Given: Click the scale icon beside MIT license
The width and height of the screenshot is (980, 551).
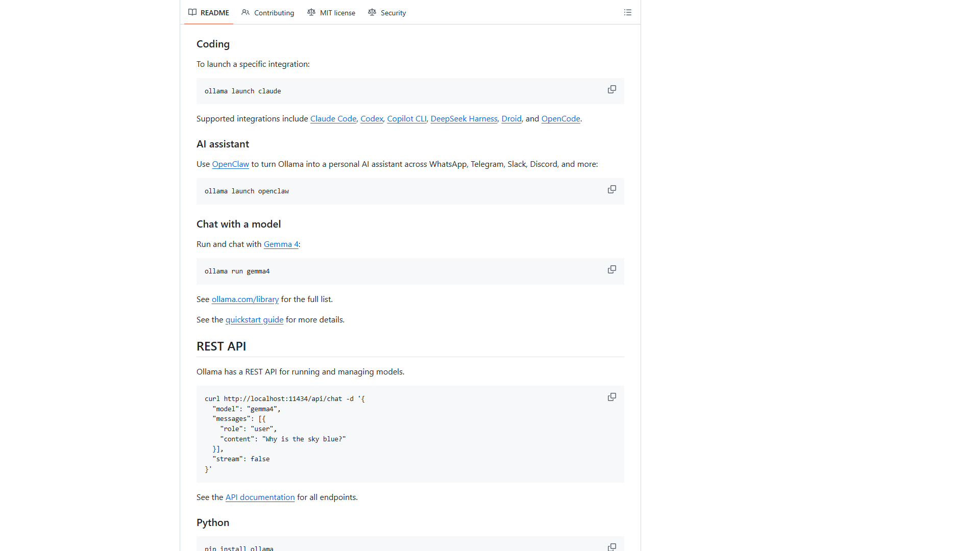Looking at the screenshot, I should click(311, 12).
